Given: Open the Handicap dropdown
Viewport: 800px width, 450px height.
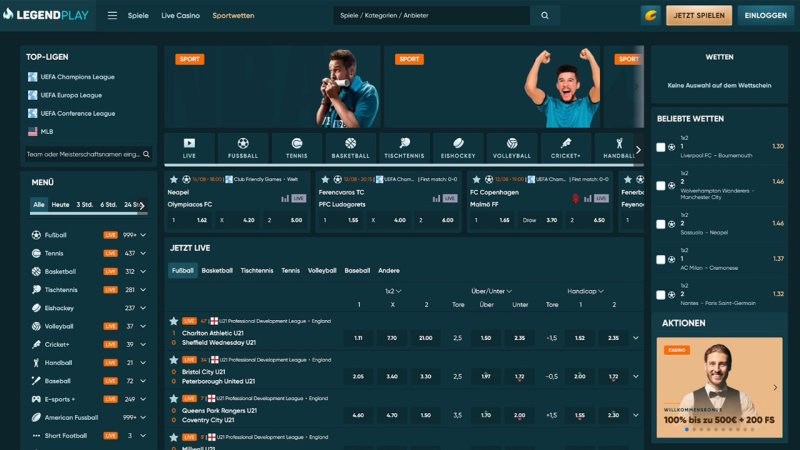Looking at the screenshot, I should tap(585, 291).
